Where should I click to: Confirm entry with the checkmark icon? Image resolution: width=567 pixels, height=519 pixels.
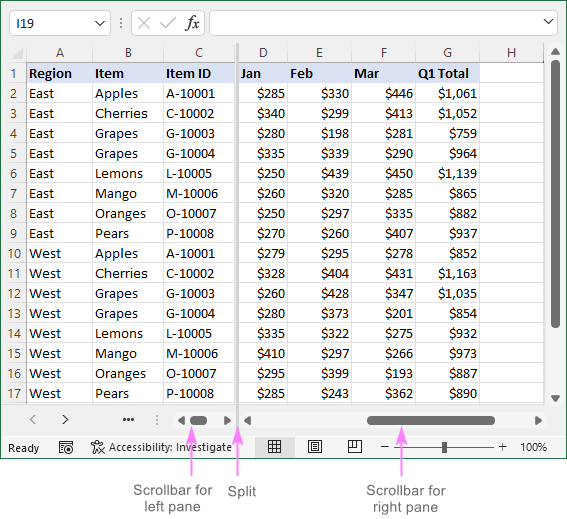(x=167, y=24)
